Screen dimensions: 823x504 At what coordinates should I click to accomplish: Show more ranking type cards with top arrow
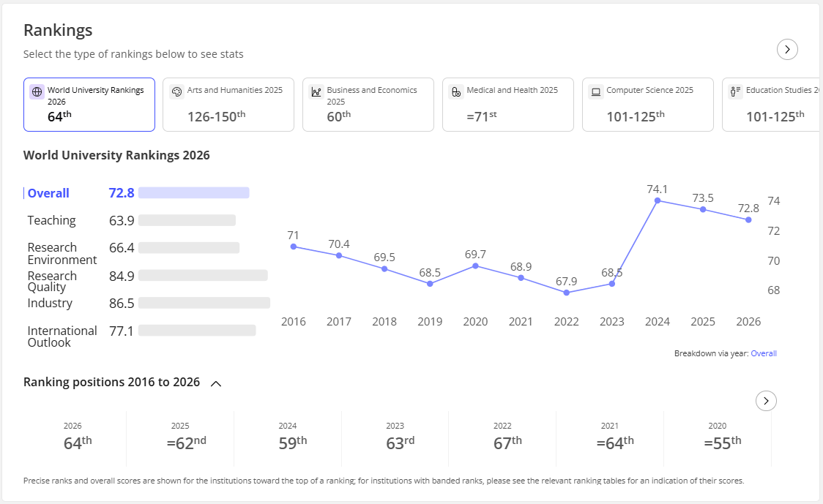[x=787, y=49]
